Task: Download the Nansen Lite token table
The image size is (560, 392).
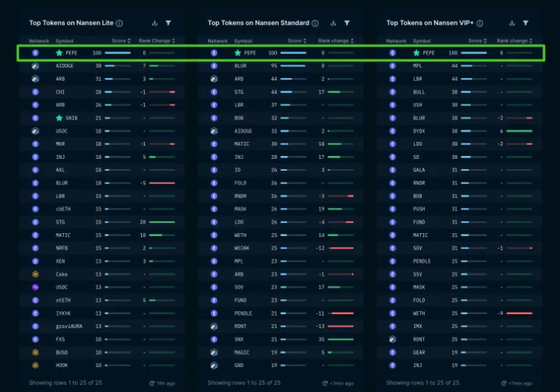Action: [x=154, y=23]
